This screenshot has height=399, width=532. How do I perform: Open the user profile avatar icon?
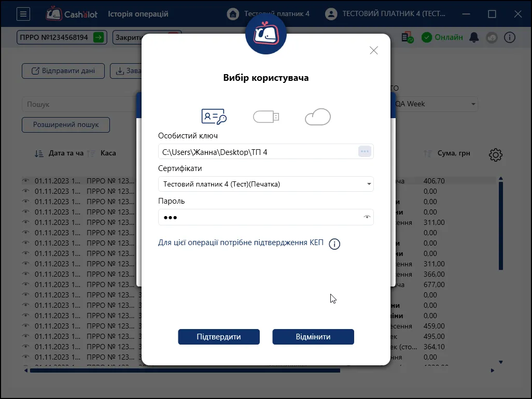coord(331,14)
